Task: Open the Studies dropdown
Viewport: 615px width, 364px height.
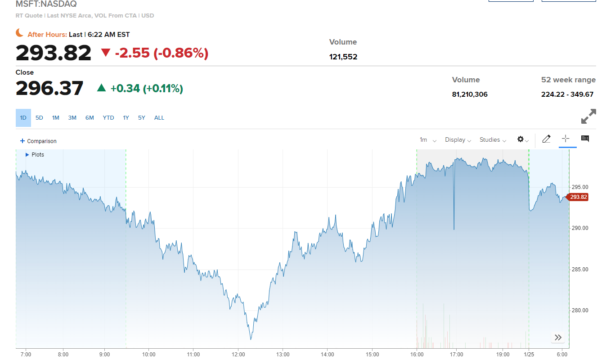Action: pyautogui.click(x=493, y=140)
